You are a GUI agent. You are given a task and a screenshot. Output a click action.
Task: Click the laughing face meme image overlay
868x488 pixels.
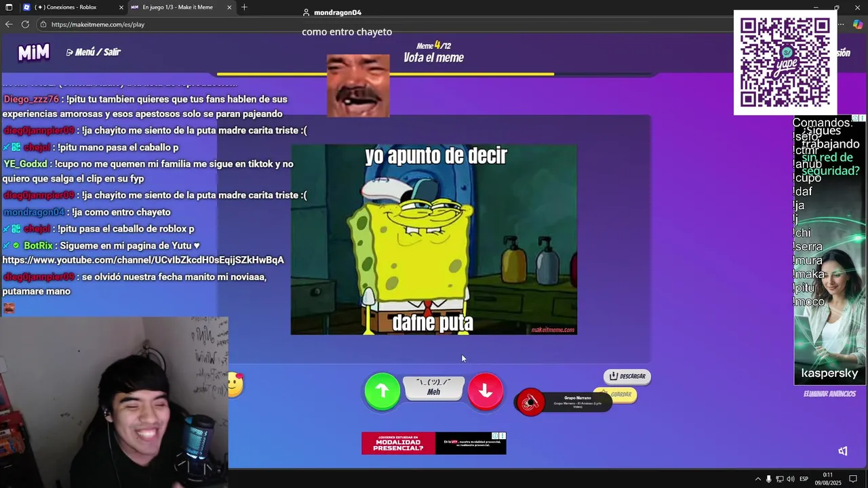click(358, 86)
